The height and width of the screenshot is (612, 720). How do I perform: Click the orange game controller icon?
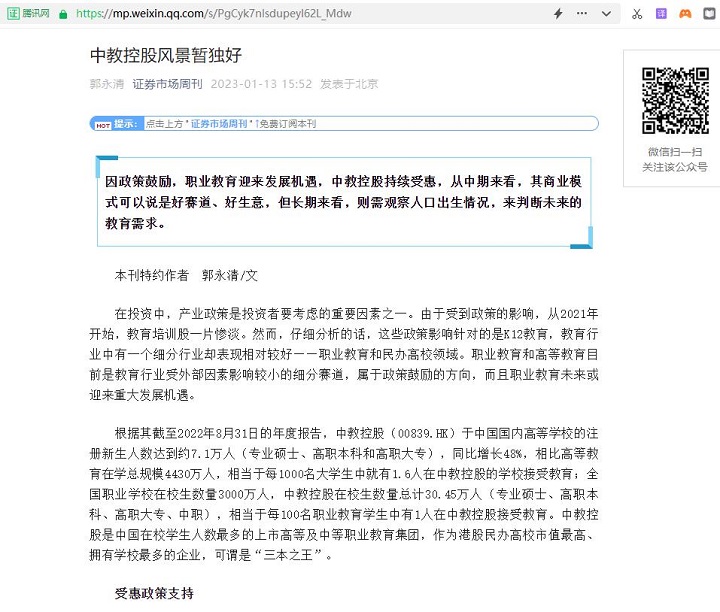point(685,14)
